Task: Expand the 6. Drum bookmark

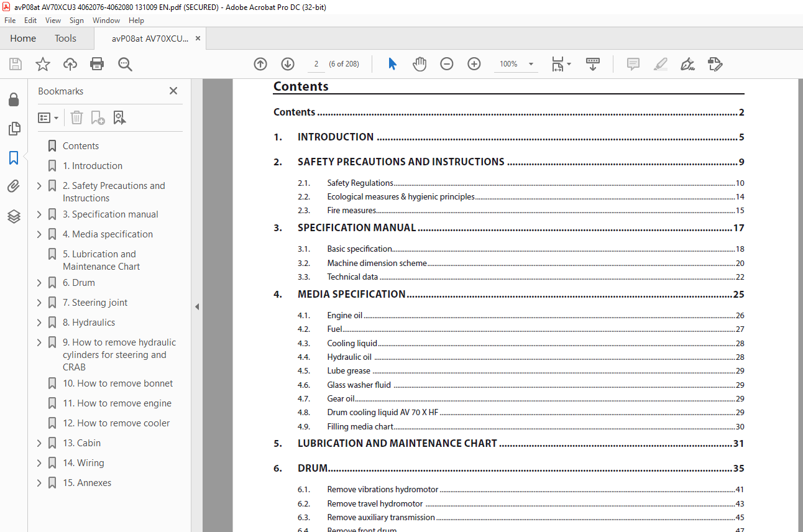Action: pyautogui.click(x=40, y=283)
